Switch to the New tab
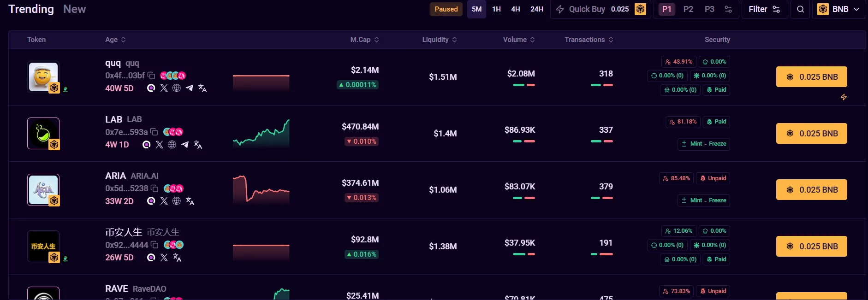The width and height of the screenshot is (868, 300). coord(74,9)
